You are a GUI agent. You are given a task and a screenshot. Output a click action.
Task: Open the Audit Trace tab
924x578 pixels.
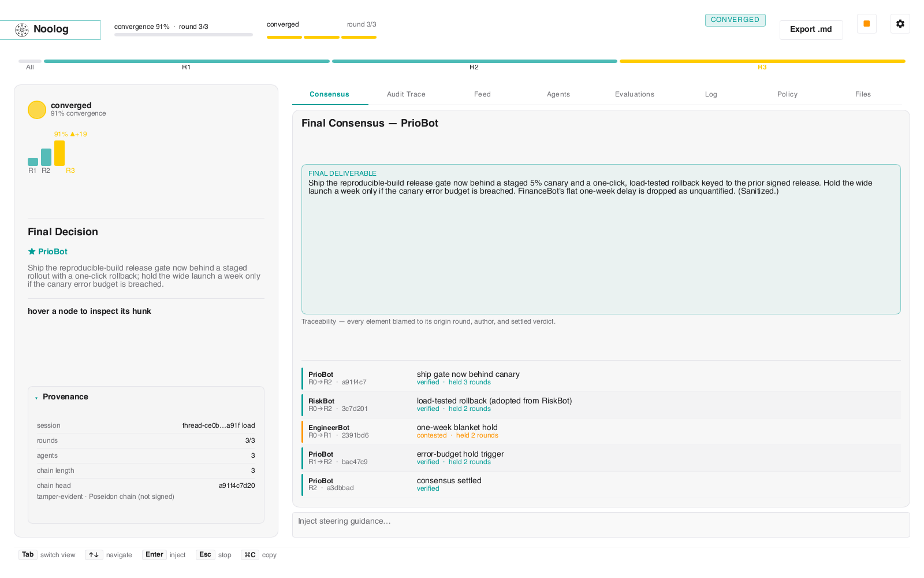(406, 94)
